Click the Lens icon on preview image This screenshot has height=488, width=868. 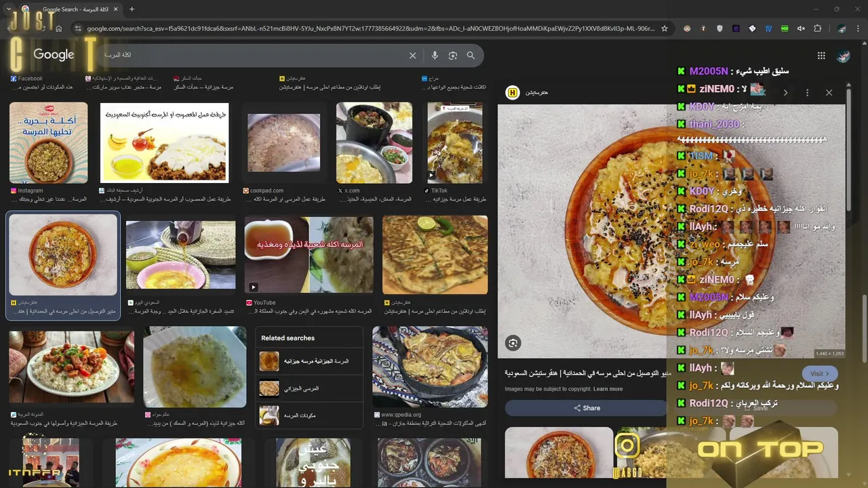pyautogui.click(x=513, y=343)
